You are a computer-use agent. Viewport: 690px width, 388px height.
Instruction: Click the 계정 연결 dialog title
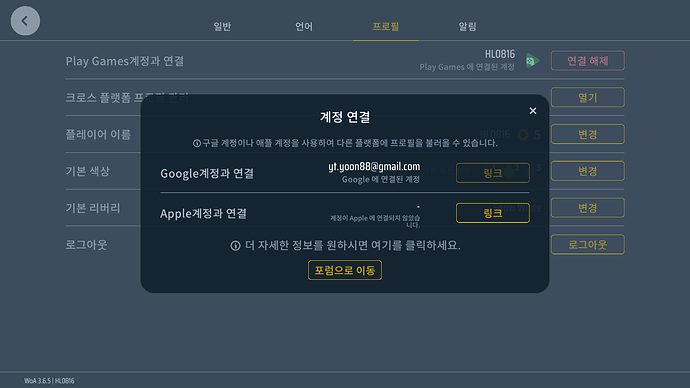pos(345,117)
